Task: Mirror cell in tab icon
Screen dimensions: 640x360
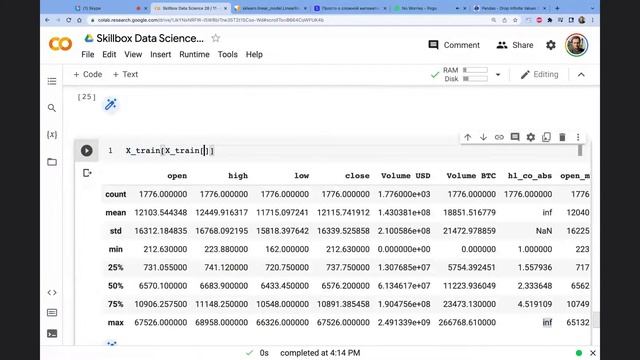Action: coord(547,137)
